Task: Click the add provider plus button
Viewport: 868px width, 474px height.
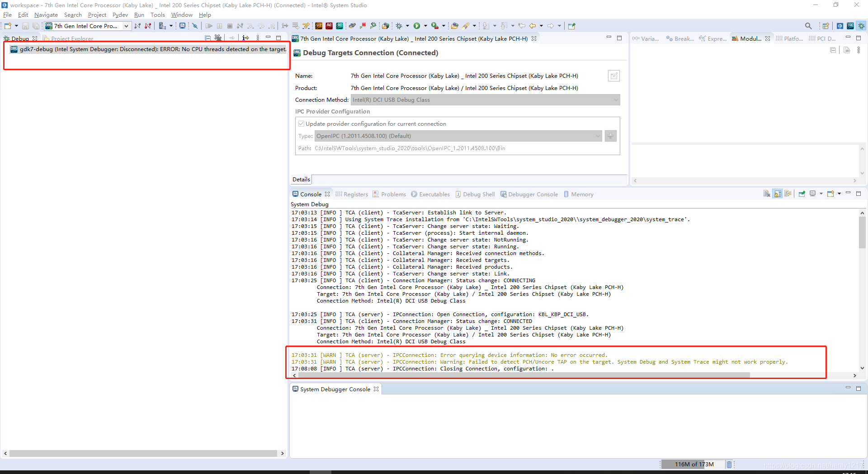Action: (x=611, y=136)
